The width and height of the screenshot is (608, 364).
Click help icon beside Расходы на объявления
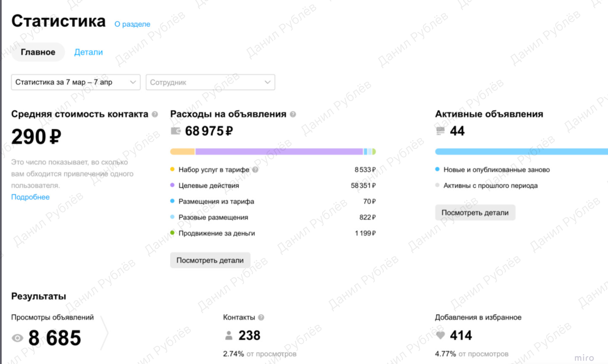tap(293, 114)
